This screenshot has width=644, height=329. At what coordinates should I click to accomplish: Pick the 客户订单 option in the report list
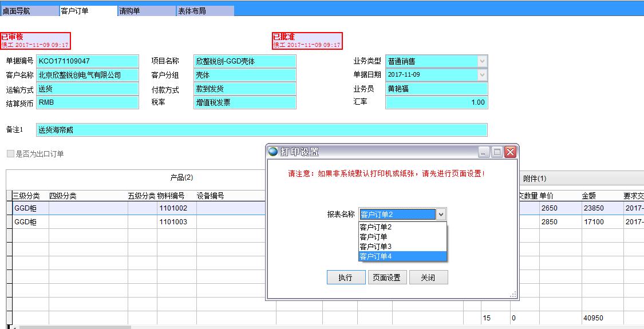[x=373, y=236]
